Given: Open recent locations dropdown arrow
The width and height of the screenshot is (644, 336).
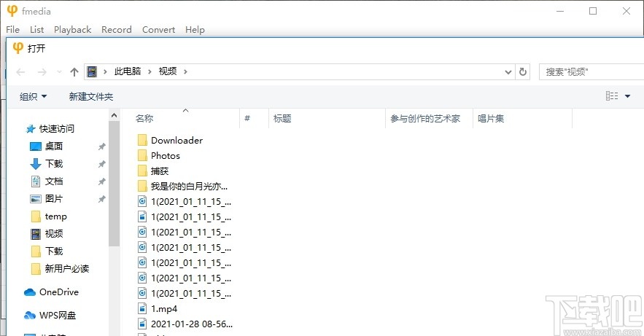Looking at the screenshot, I should point(60,72).
